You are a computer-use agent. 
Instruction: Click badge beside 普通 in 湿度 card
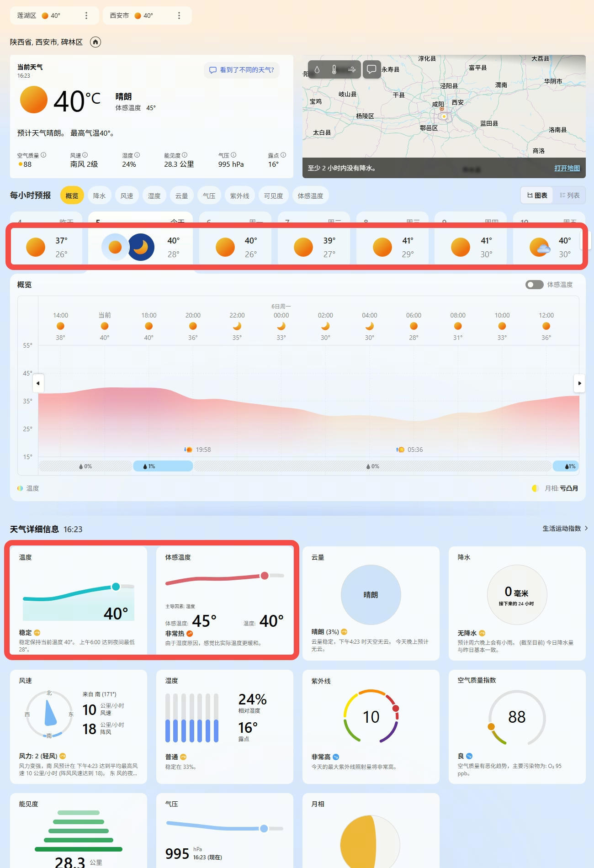[x=183, y=757]
